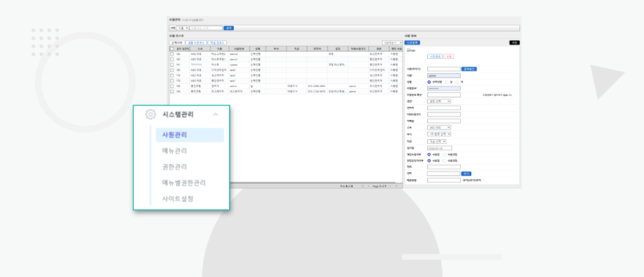Image resolution: width=644 pixels, height=277 pixels.
Task: Go to last page in grid pager
Action: [x=396, y=187]
